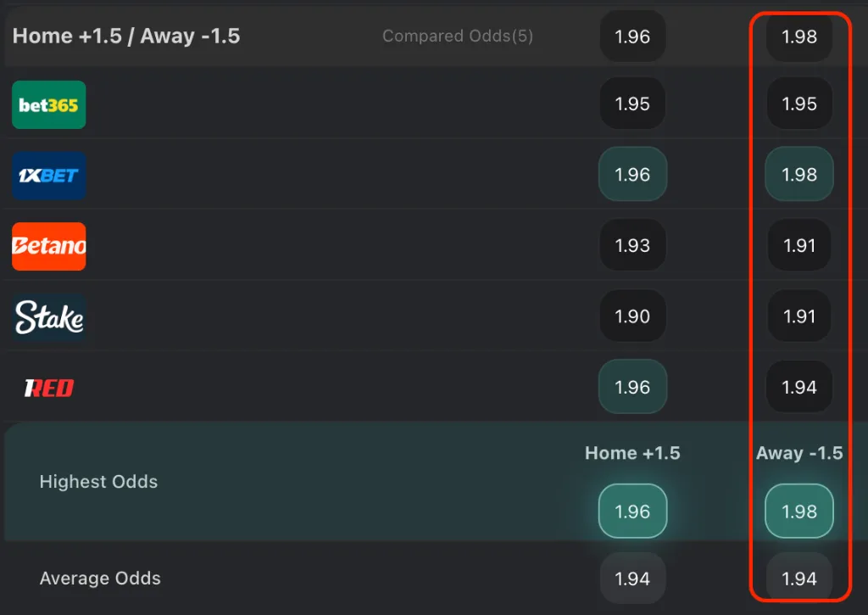Click the Home +1.5 column header
Viewport: 868px width, 615px height.
632,453
